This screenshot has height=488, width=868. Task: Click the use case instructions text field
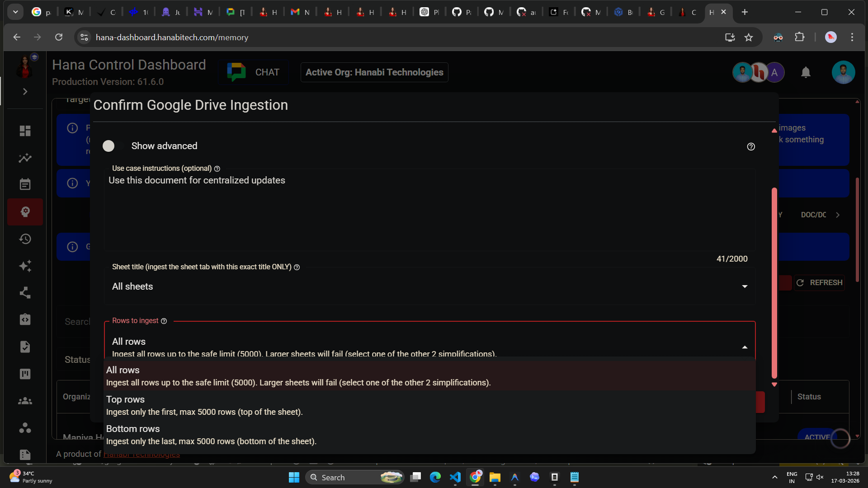tap(429, 208)
